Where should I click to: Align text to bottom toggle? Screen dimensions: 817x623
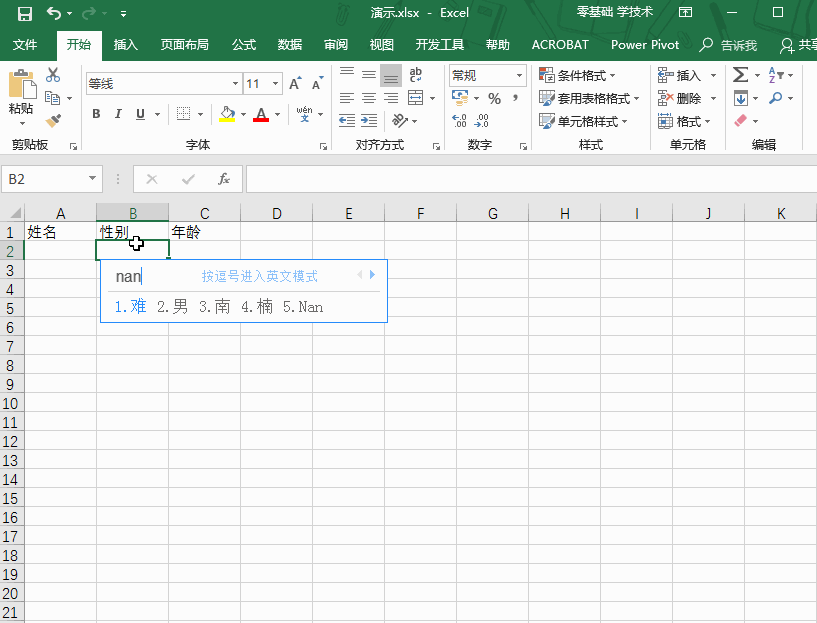391,74
